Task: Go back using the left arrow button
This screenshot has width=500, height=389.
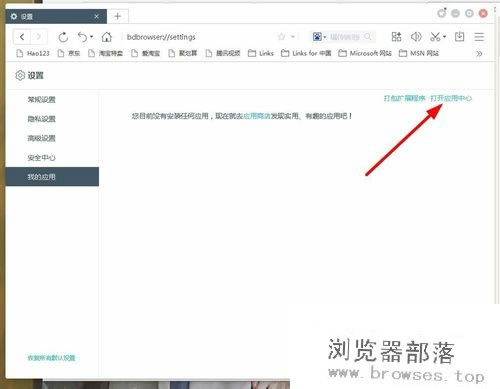Action: [22, 37]
